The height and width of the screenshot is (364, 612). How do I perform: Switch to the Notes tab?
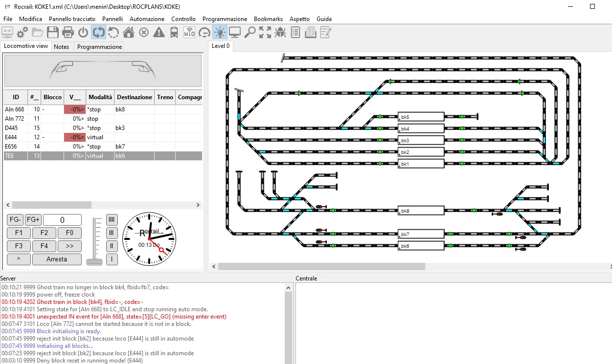pos(62,47)
